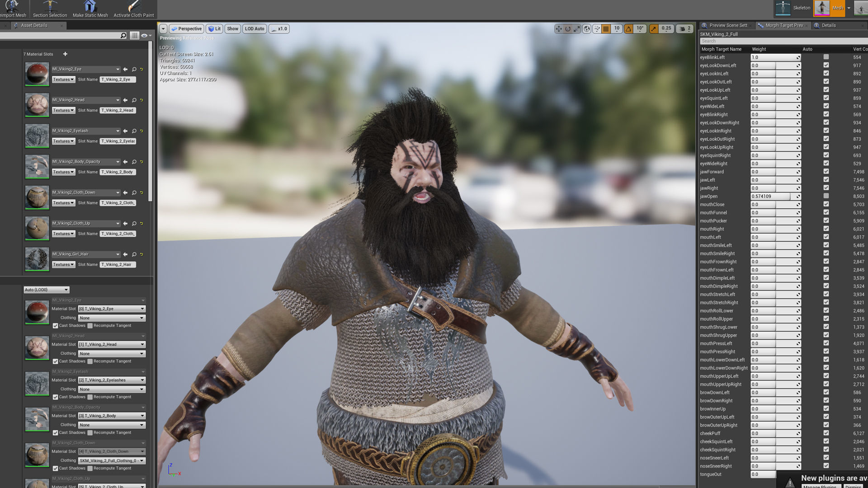Viewport: 868px width, 488px height.
Task: Open the LOD Auto menu
Action: [255, 28]
